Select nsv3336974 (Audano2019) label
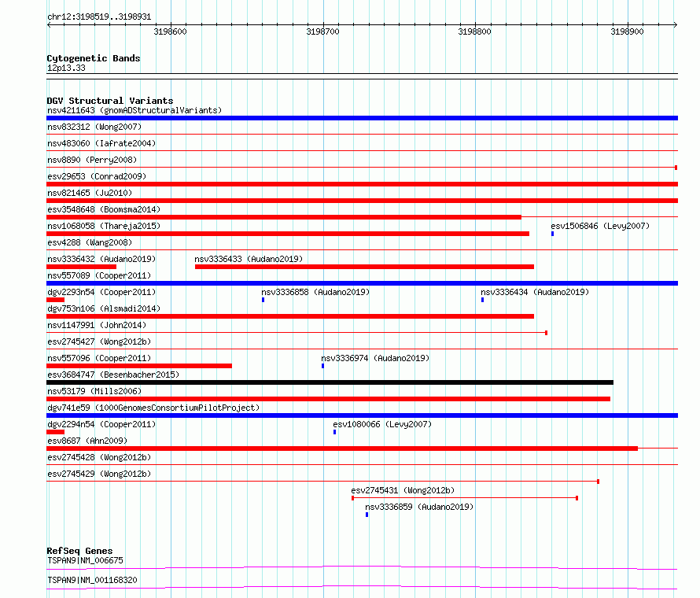This screenshot has width=700, height=598. tap(375, 358)
